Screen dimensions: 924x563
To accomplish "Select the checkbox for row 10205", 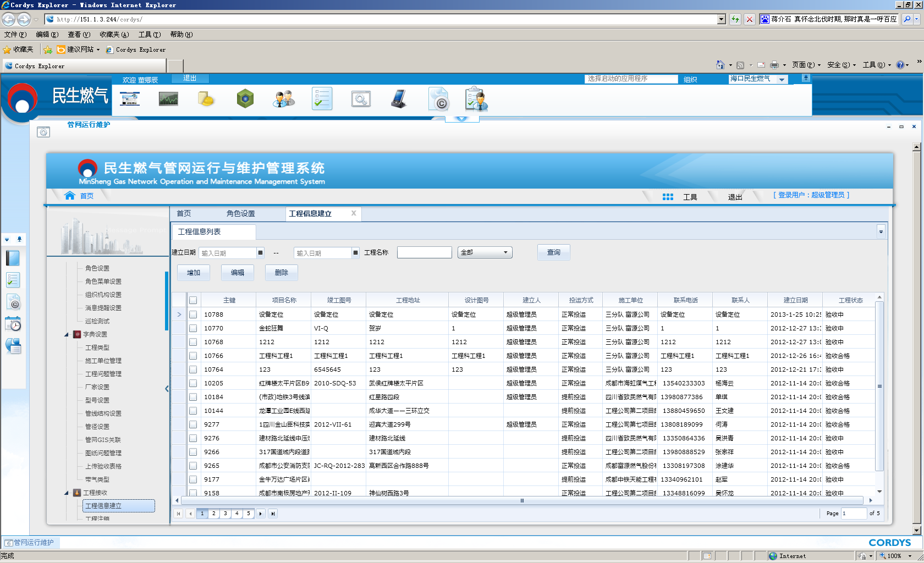I will [x=193, y=383].
